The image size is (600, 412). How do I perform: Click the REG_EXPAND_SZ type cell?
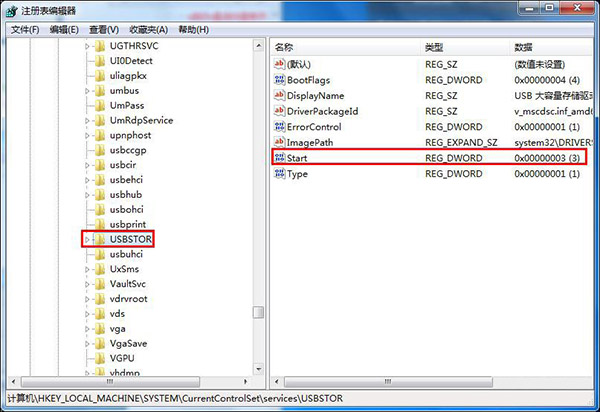pos(461,143)
